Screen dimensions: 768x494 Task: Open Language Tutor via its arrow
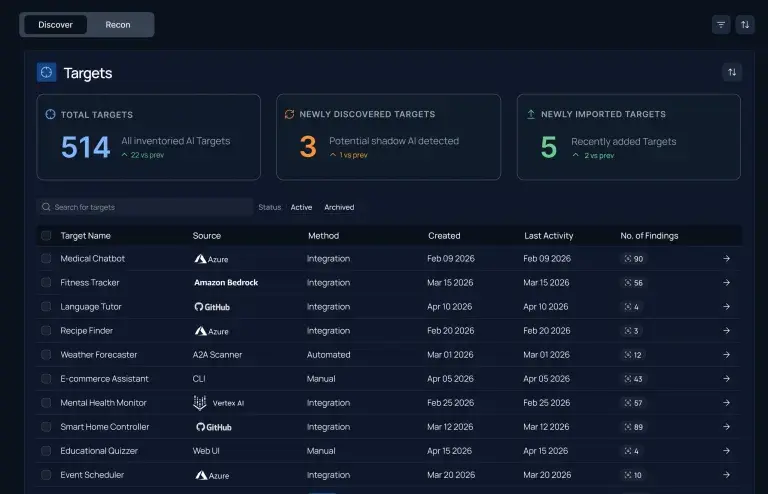[x=726, y=306]
